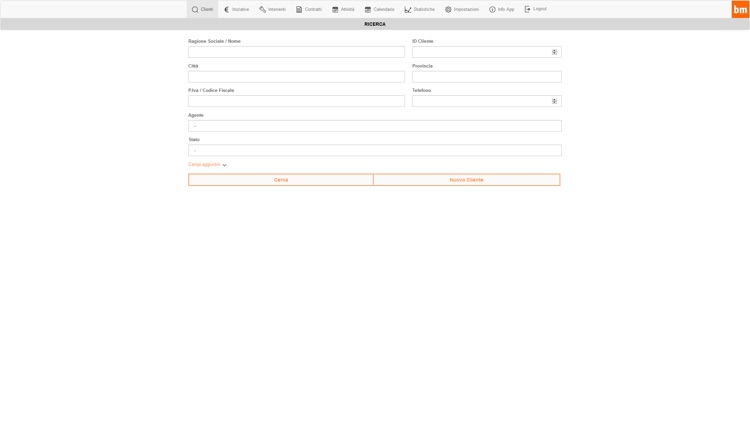Image resolution: width=750 pixels, height=422 pixels.
Task: Click the orange bm logo
Action: (x=740, y=9)
